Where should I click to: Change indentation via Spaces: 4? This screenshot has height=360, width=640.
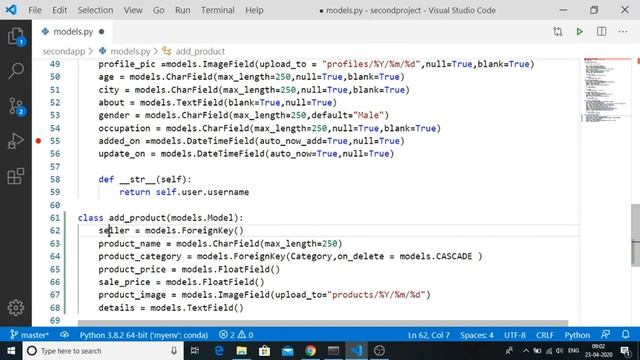click(477, 335)
